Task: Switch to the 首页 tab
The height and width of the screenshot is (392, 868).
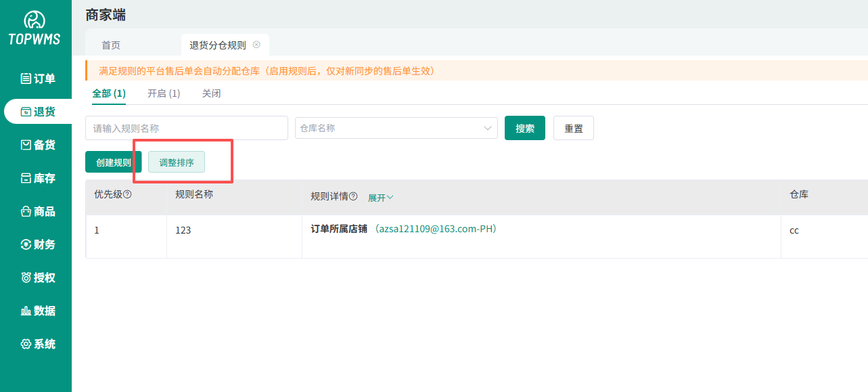Action: tap(111, 45)
